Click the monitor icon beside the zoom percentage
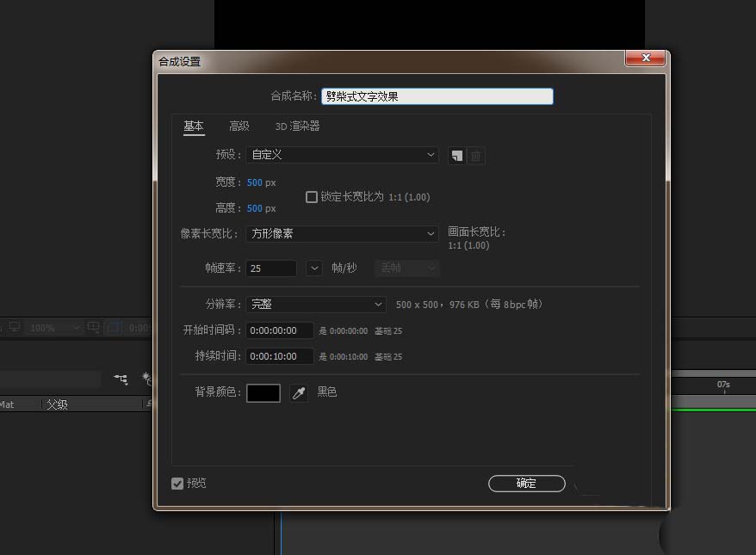756x555 pixels. coord(13,327)
